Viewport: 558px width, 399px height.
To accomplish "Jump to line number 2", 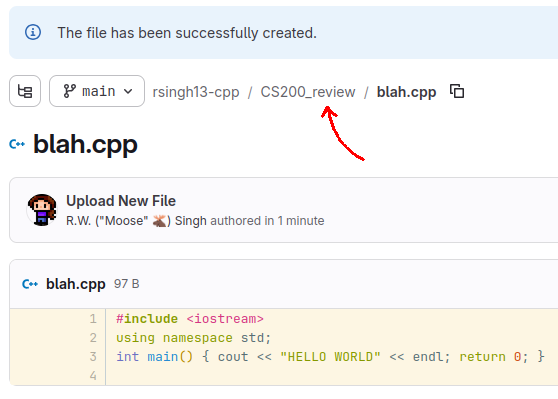I will tap(93, 337).
